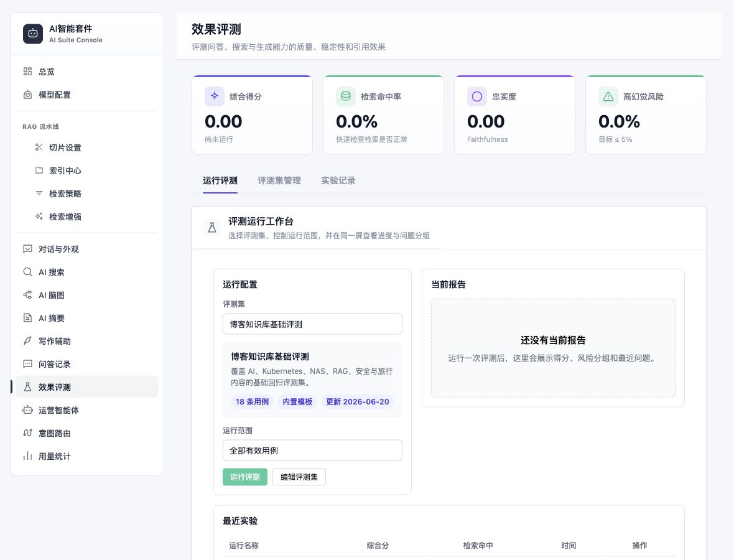734x560 pixels.
Task: Select AI 脑图 in the sidebar
Action: 87,294
